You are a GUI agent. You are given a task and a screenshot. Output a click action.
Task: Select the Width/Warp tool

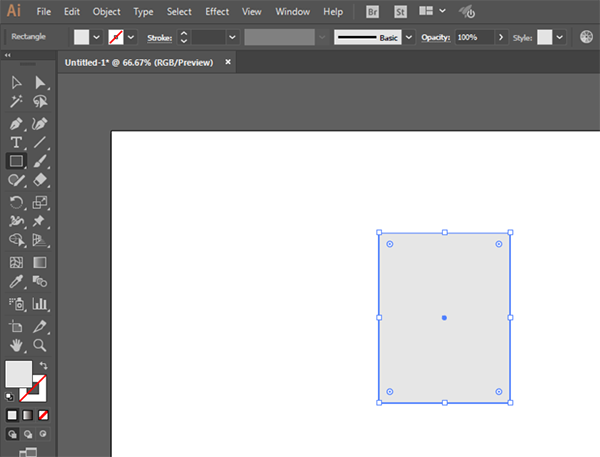click(16, 221)
